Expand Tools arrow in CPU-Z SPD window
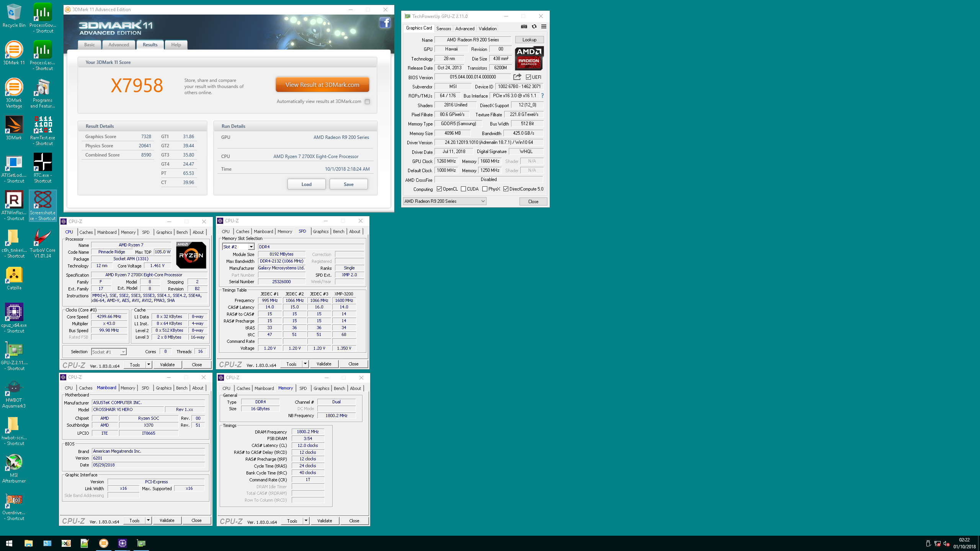The height and width of the screenshot is (551, 980). point(305,364)
